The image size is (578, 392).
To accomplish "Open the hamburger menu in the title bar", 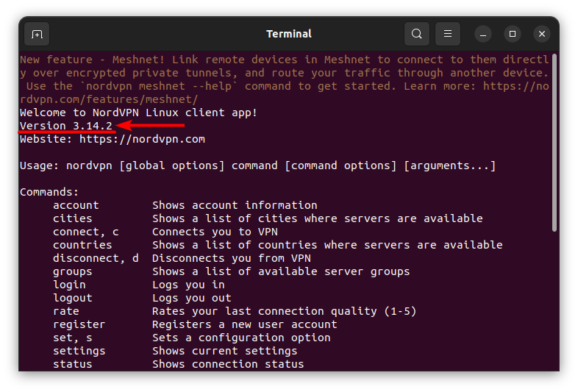I will coord(447,34).
